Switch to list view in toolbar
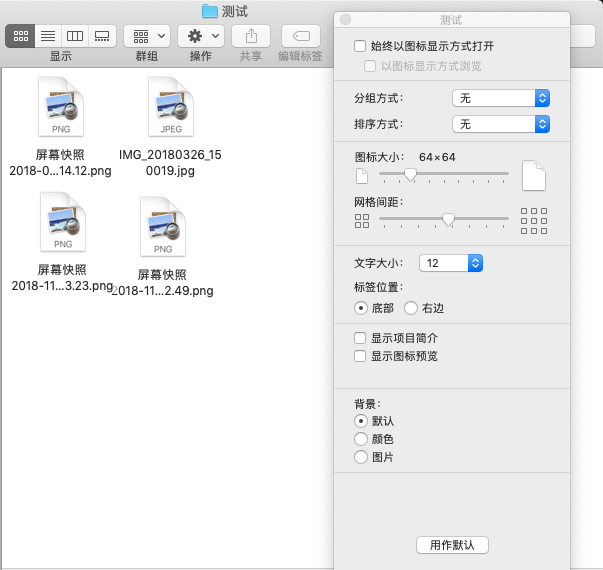This screenshot has width=603, height=570. point(47,36)
